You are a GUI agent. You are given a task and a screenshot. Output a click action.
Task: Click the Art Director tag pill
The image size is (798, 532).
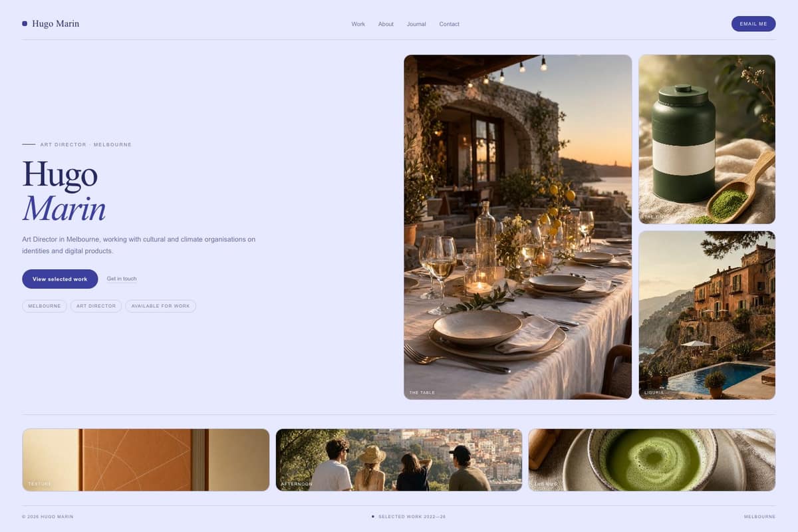click(x=96, y=306)
